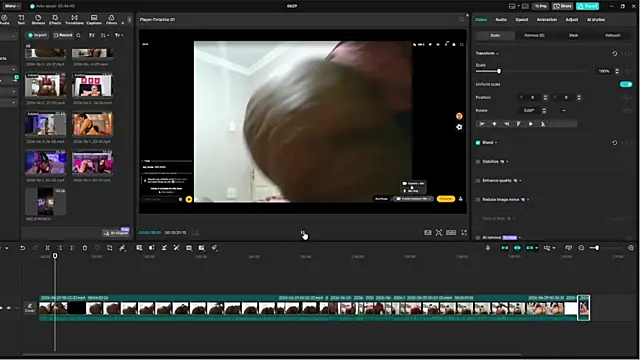
Task: Open the Text tool panel
Action: (21, 19)
